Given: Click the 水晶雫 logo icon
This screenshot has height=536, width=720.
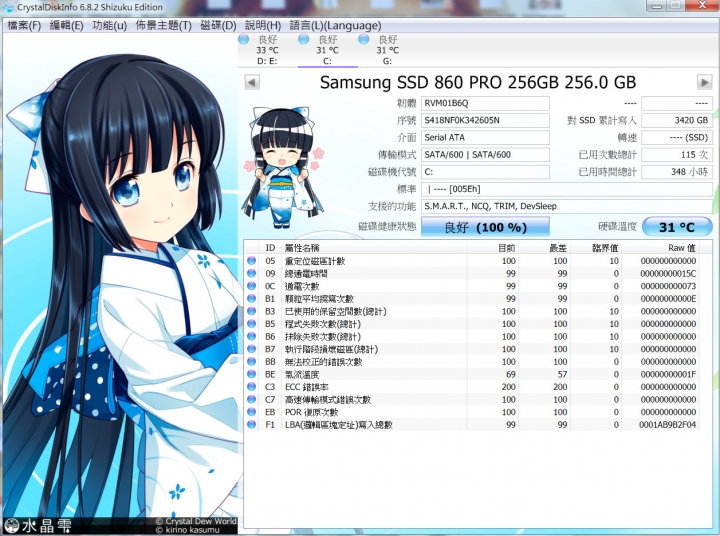Looking at the screenshot, I should (x=11, y=525).
